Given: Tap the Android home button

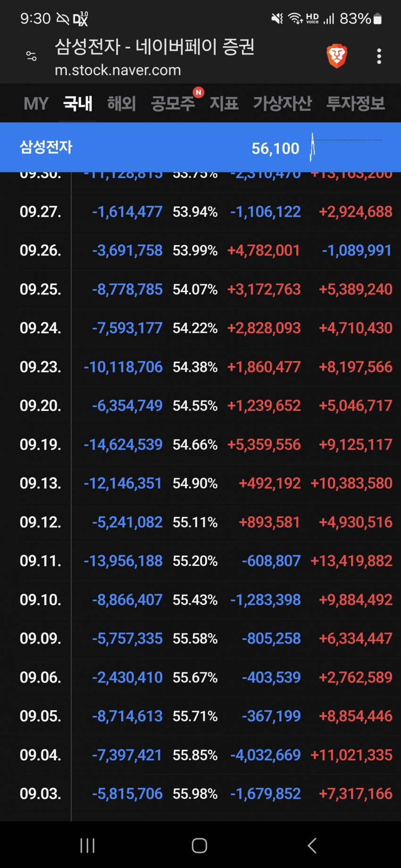Looking at the screenshot, I should (200, 845).
